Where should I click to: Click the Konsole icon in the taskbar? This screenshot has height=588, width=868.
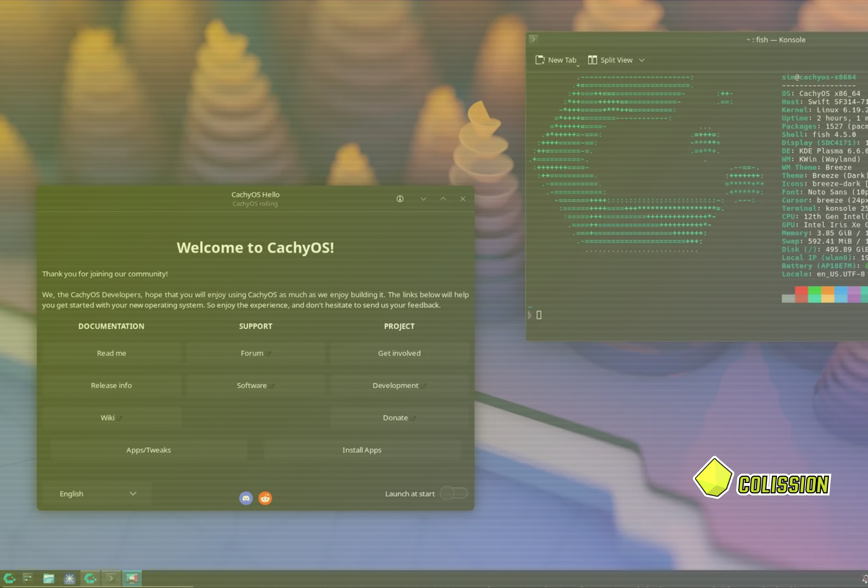pyautogui.click(x=111, y=579)
